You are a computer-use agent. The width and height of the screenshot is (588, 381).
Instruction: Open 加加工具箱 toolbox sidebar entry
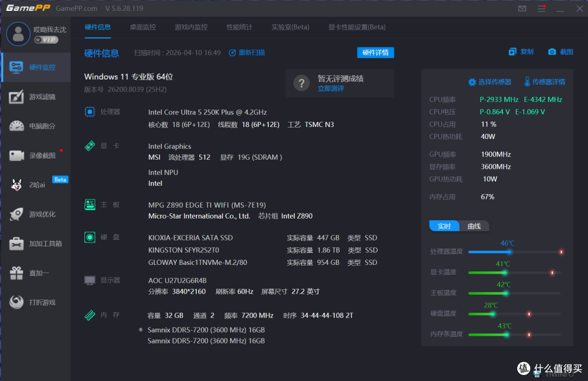tap(36, 244)
